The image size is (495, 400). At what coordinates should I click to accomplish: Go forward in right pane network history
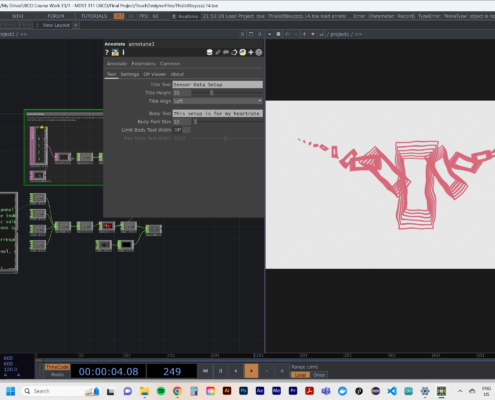pos(295,34)
